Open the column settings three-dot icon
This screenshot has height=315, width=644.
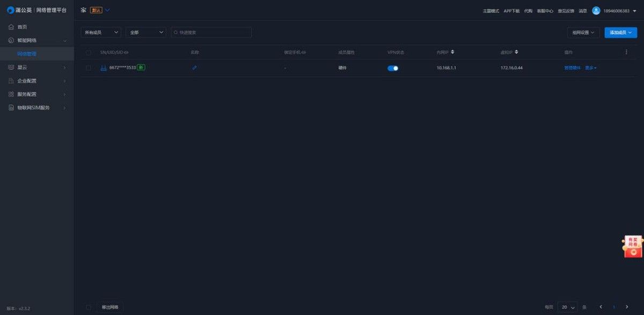(x=626, y=52)
